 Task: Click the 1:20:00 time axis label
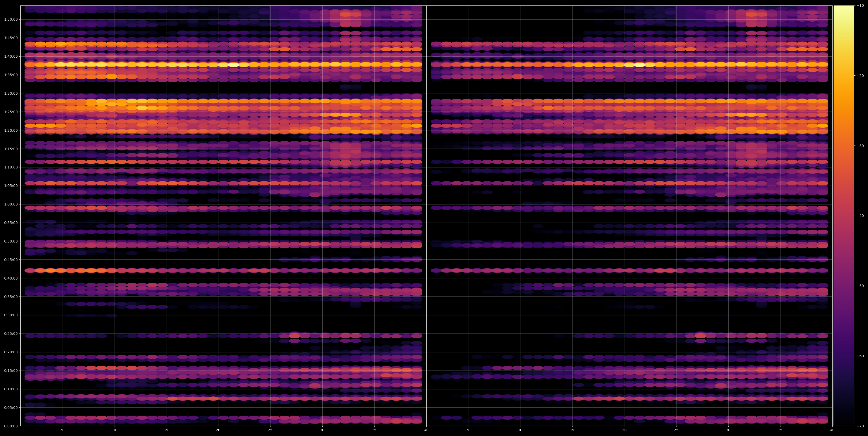(x=10, y=130)
